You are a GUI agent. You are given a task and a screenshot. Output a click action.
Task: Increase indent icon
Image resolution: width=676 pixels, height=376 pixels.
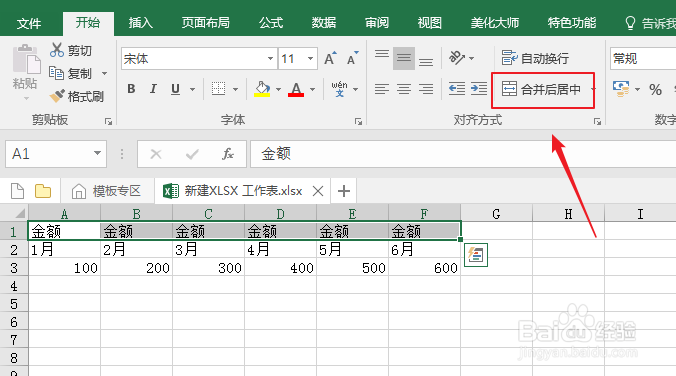coord(479,89)
